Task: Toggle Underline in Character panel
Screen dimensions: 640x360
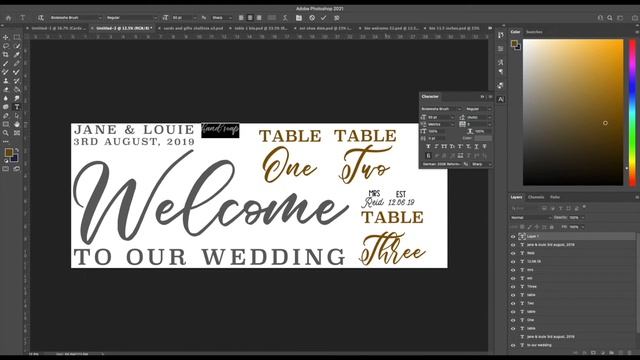Action: [476, 146]
